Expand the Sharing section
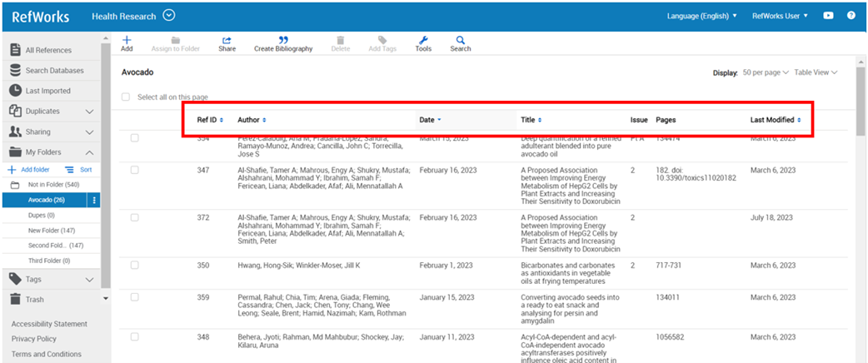 click(90, 132)
